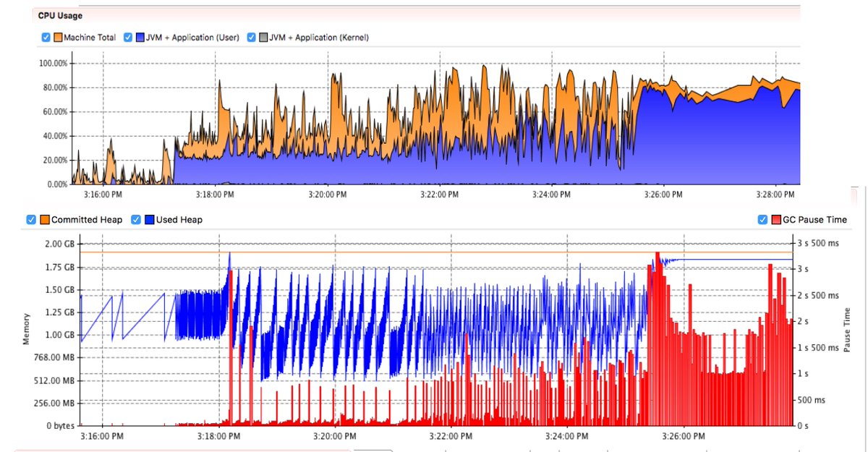
Task: Click the JVM + Application (User) label
Action: [x=192, y=37]
